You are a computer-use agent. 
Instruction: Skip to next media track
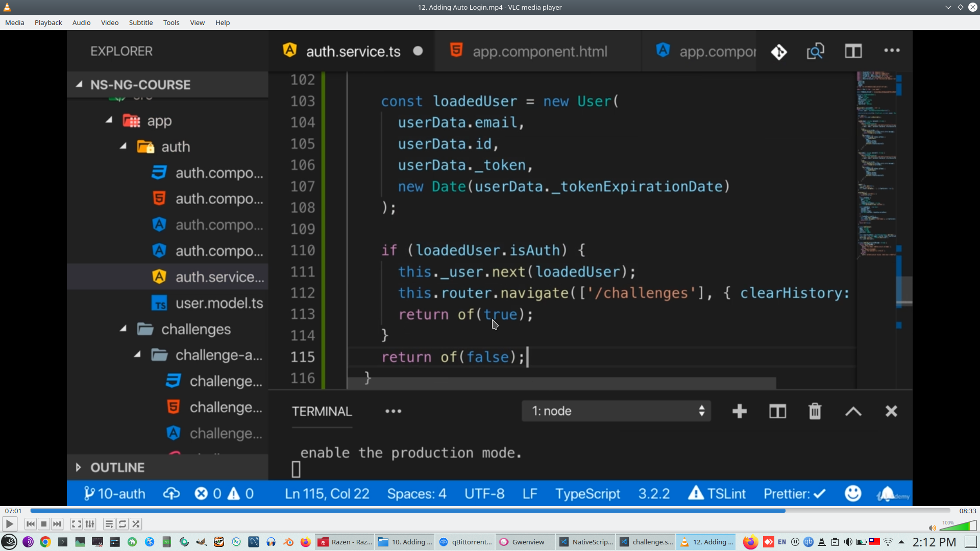tap(57, 524)
